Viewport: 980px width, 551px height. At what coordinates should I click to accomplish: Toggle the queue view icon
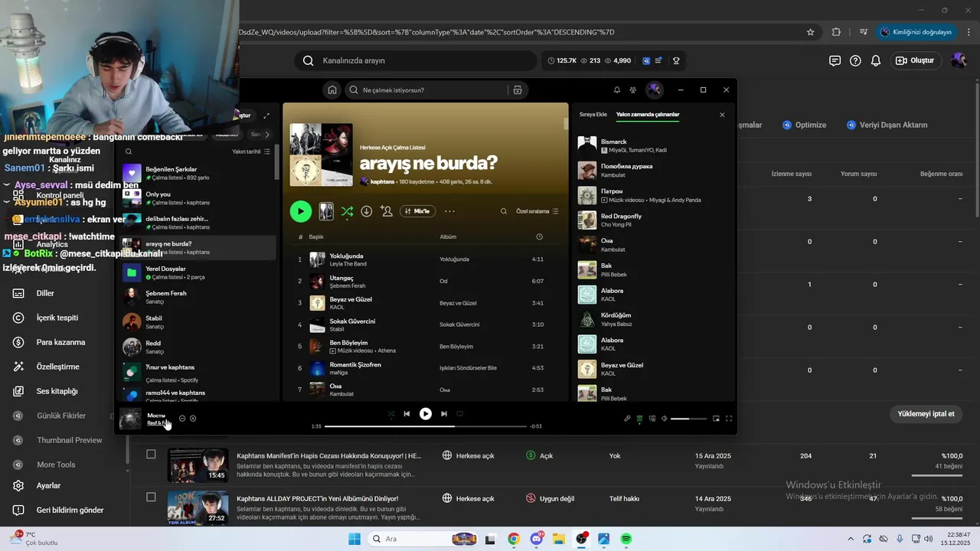[639, 419]
